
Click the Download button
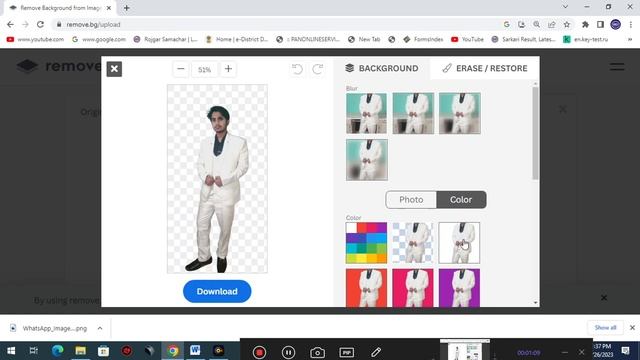click(x=217, y=291)
